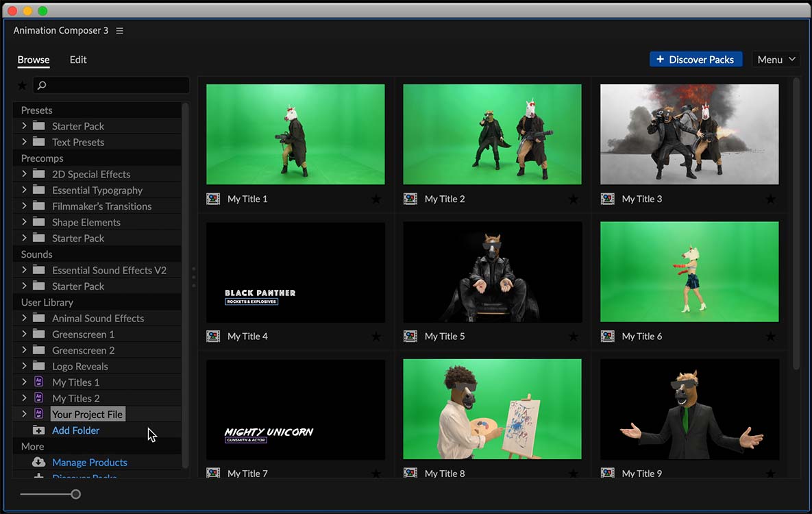Open the Menu dropdown
Viewport: 812px width, 514px height.
[x=776, y=60]
